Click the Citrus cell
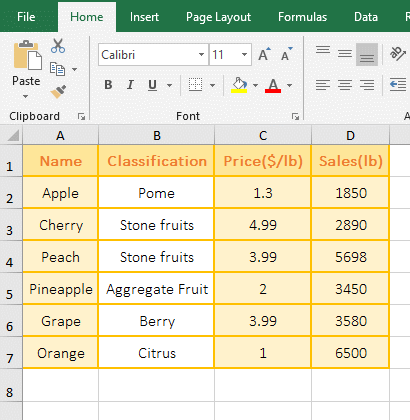Screen dimensions: 410x420 click(x=156, y=353)
